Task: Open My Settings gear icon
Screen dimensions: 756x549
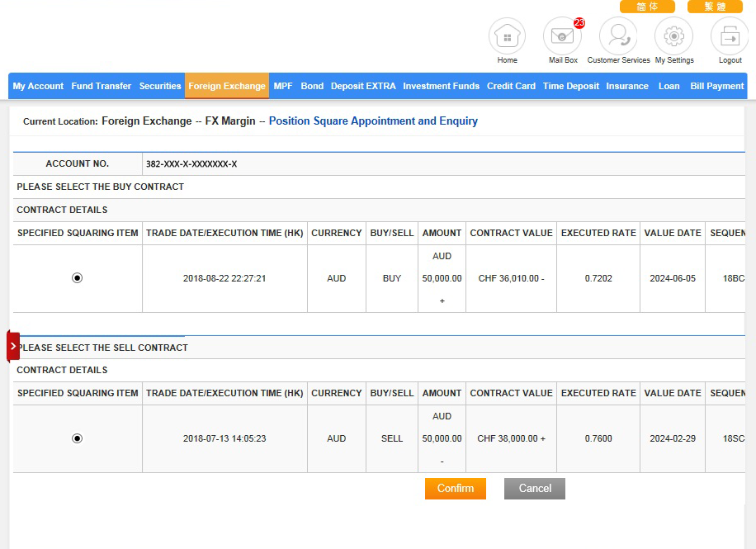Action: pos(673,37)
